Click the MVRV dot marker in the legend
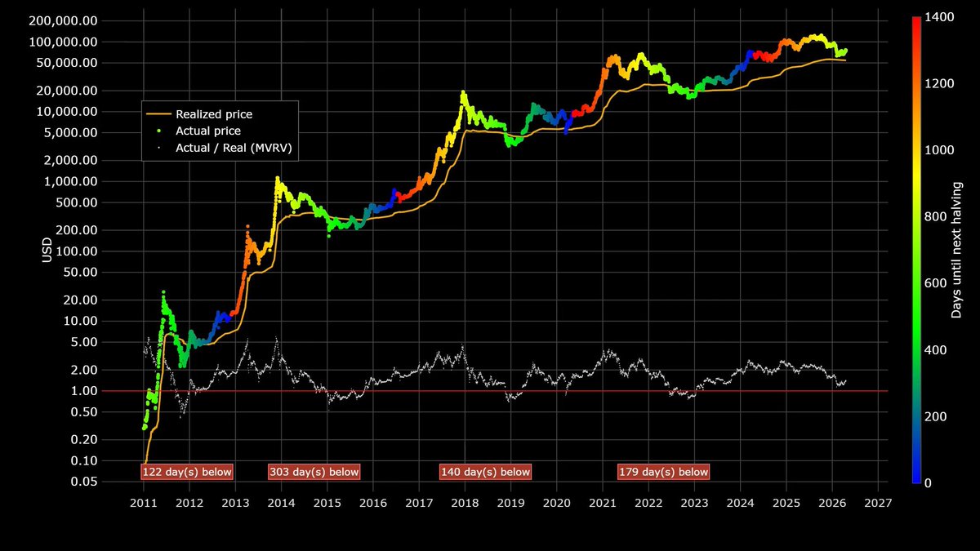This screenshot has height=551, width=980. [x=158, y=149]
